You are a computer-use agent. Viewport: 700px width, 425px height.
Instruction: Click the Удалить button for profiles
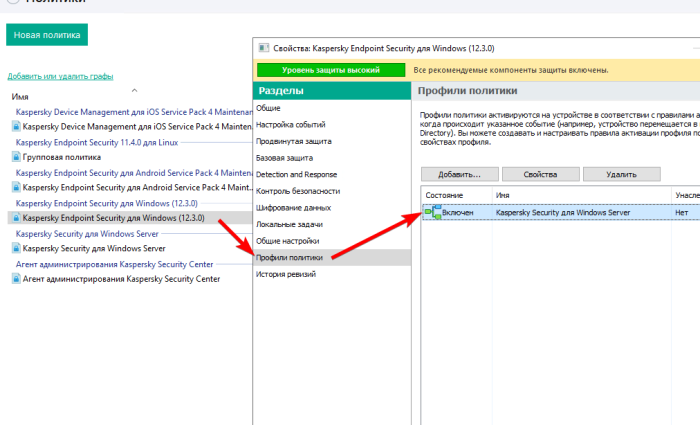coord(621,174)
